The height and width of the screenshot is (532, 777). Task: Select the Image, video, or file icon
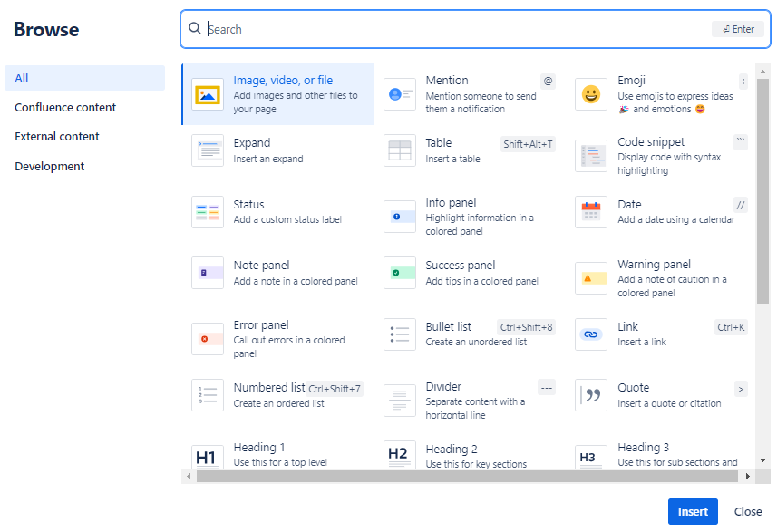(x=207, y=94)
